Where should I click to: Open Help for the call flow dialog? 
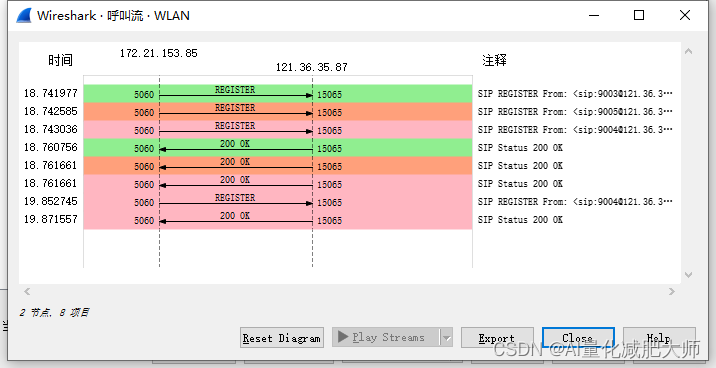[x=659, y=338]
